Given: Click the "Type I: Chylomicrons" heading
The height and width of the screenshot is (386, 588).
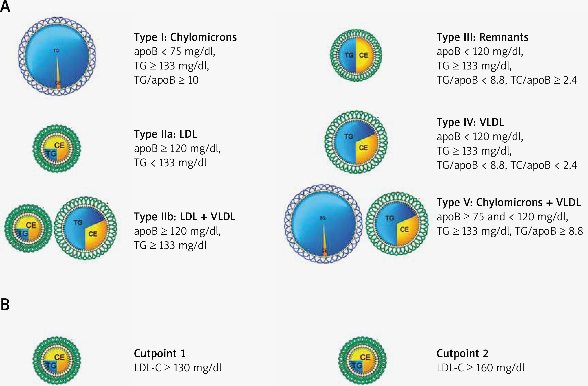Looking at the screenshot, I should click(x=185, y=37).
